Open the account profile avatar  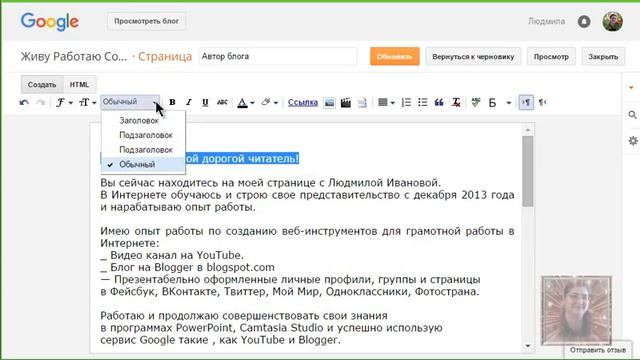pyautogui.click(x=613, y=21)
